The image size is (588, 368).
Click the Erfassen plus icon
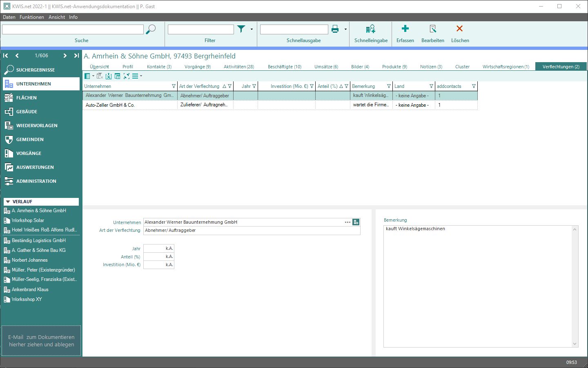coord(405,29)
